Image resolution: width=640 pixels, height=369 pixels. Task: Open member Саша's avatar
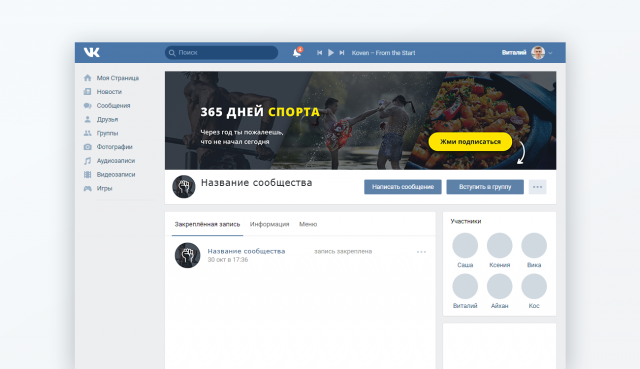point(465,245)
